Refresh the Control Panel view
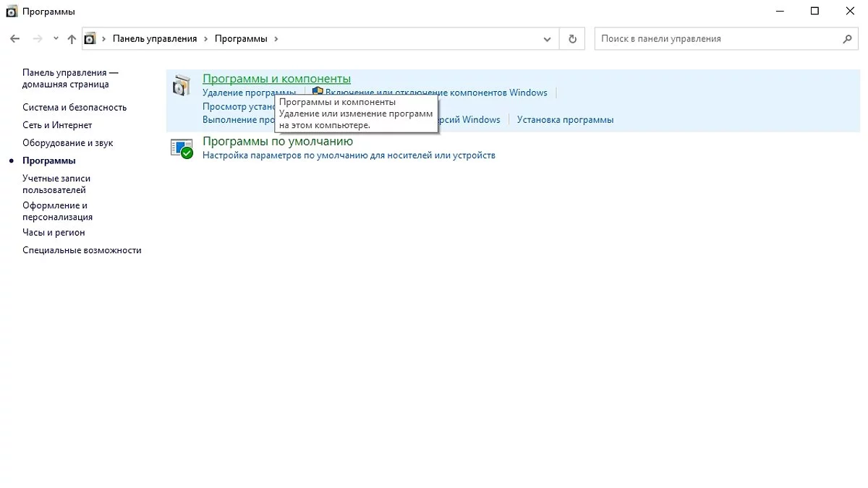The width and height of the screenshot is (868, 488). (x=573, y=39)
